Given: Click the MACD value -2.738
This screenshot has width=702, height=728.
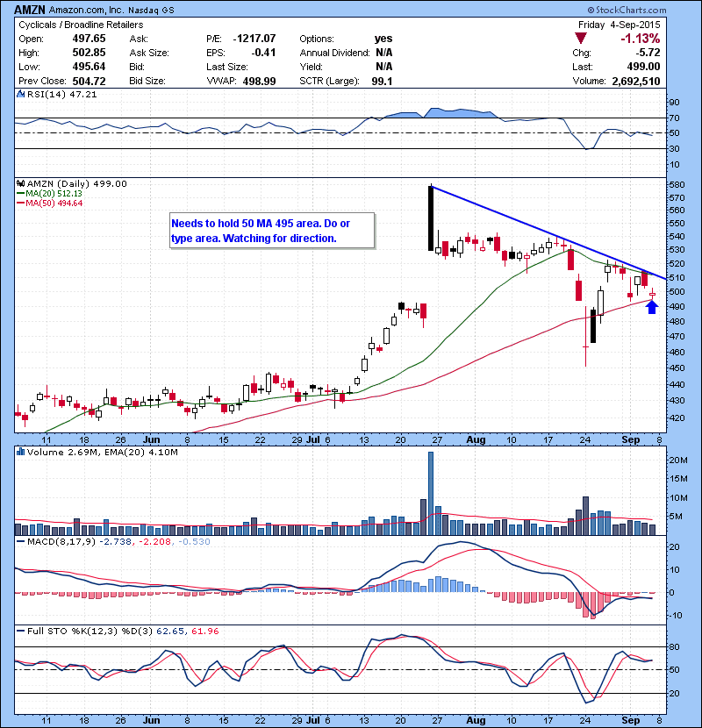Looking at the screenshot, I should tap(116, 541).
